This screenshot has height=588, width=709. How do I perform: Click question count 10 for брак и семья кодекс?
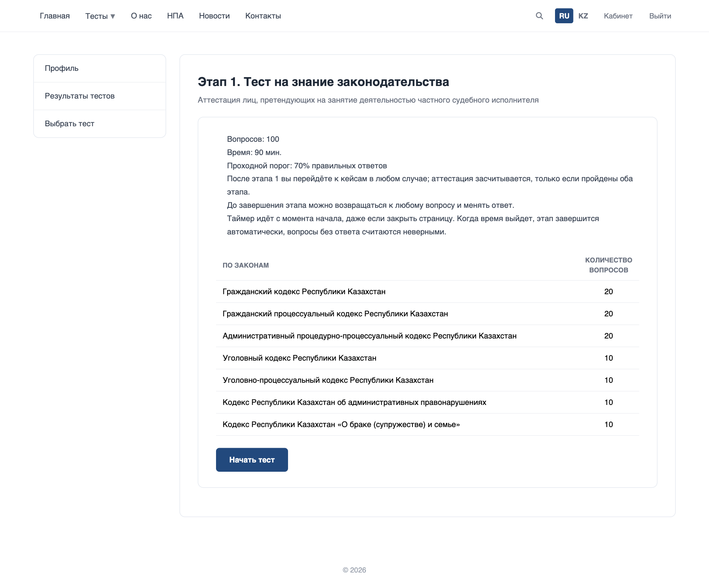[609, 424]
